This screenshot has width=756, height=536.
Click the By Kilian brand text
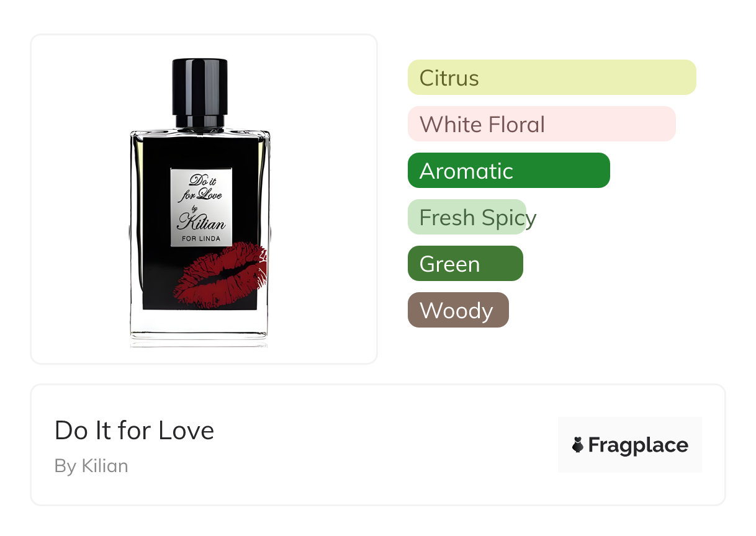91,466
